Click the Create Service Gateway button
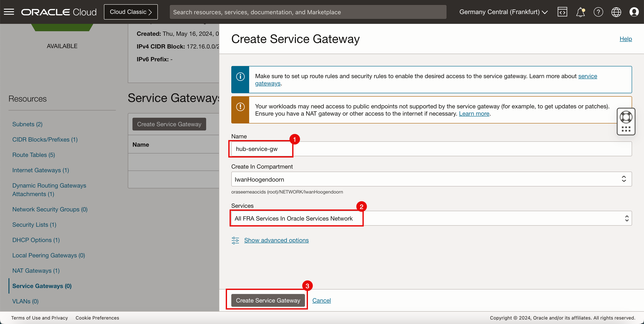Screen dimensions: 644x324 click(268, 300)
